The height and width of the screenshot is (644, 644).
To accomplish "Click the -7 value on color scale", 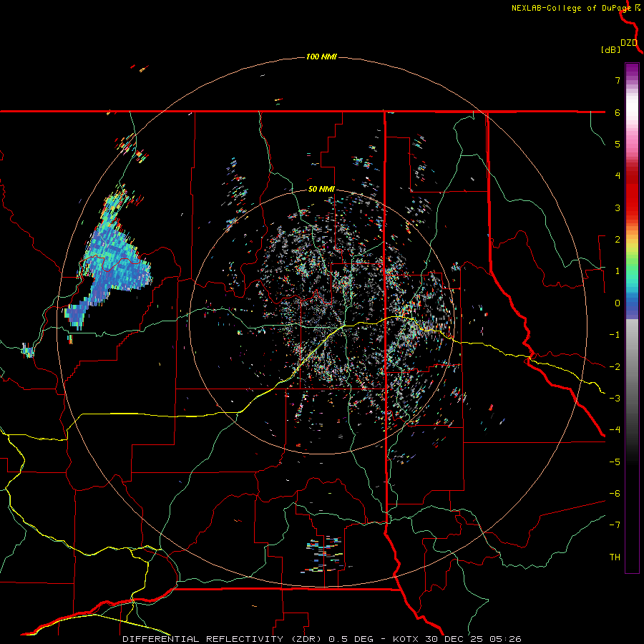I will (x=615, y=525).
